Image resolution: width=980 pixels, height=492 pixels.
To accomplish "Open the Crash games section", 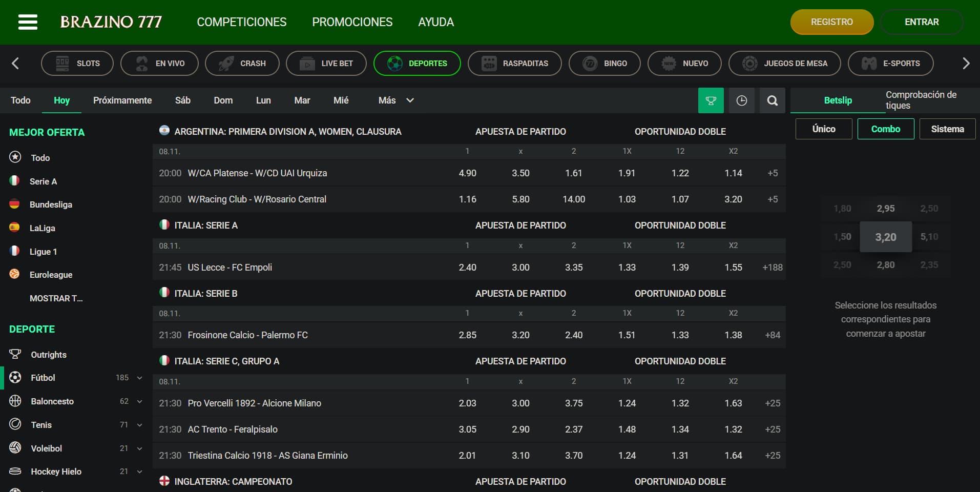I will 242,63.
